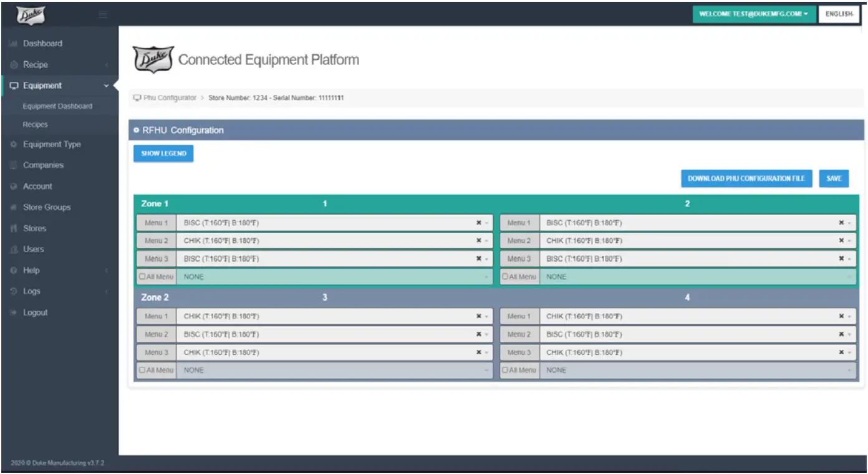This screenshot has height=474, width=868.
Task: Open slot 1 Menu 3 recipe dropdown
Action: pyautogui.click(x=335, y=259)
